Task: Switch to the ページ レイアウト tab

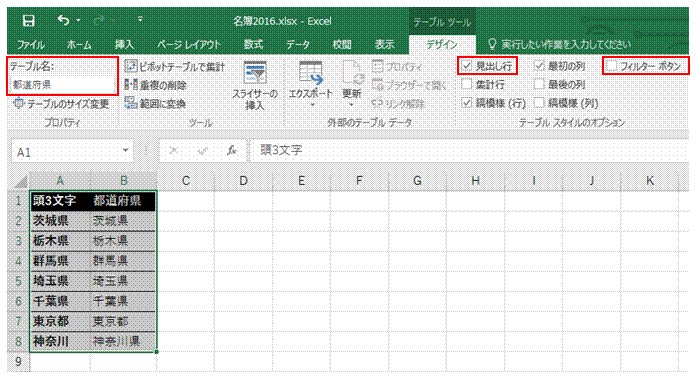Action: pyautogui.click(x=189, y=45)
